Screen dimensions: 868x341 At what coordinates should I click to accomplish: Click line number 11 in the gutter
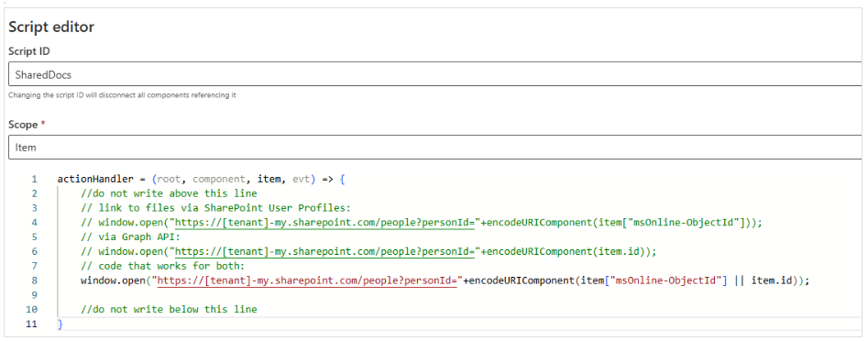coord(32,324)
